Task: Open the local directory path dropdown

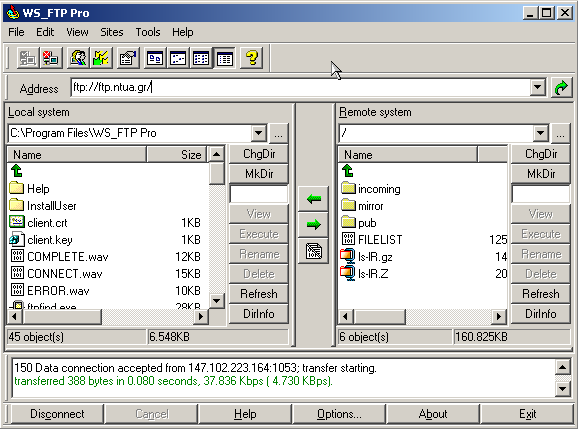Action: (x=259, y=133)
